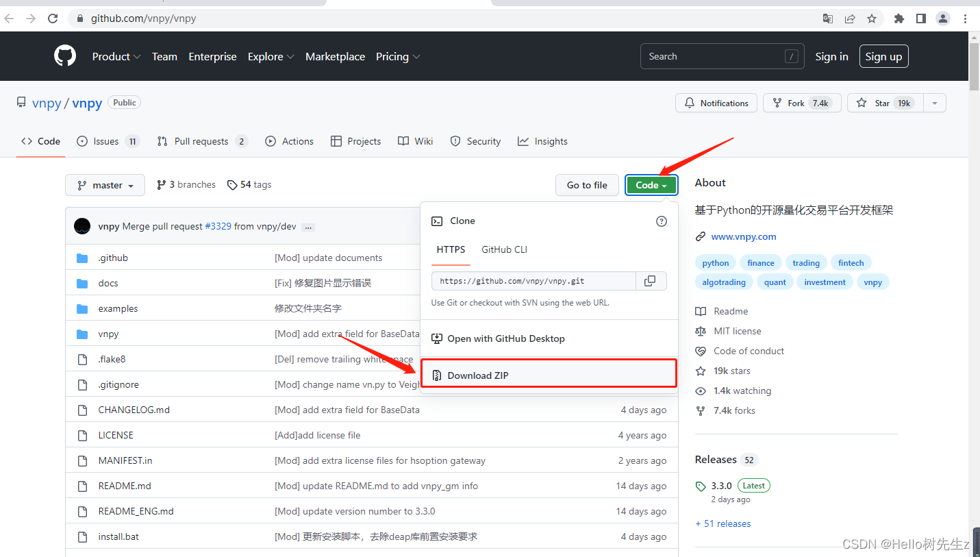Screen dimensions: 980x557
Task: Click the Sign in link
Action: coord(831,57)
